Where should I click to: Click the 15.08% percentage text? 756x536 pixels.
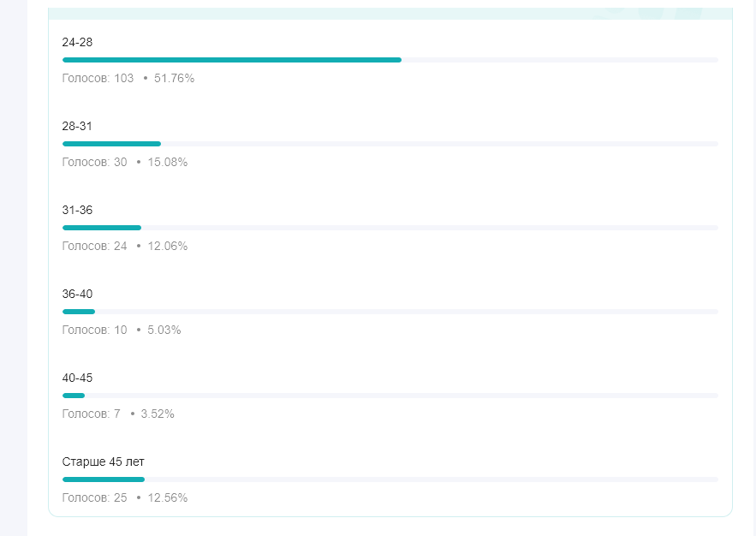tap(167, 162)
